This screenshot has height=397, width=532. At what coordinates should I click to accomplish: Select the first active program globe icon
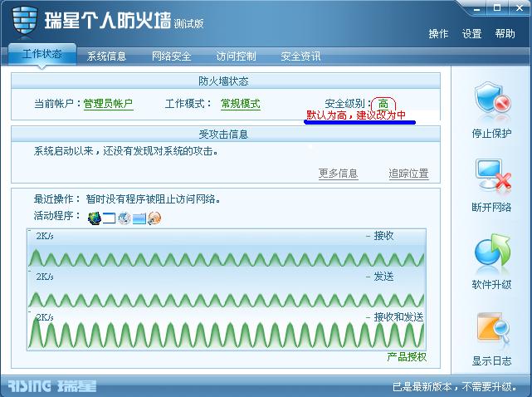pos(95,218)
